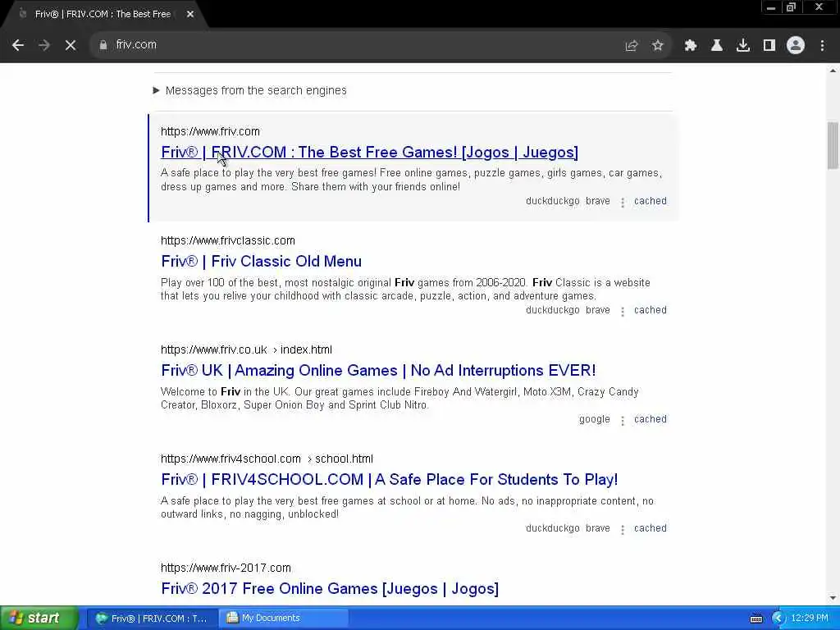Open the Windows start menu

[x=39, y=619]
